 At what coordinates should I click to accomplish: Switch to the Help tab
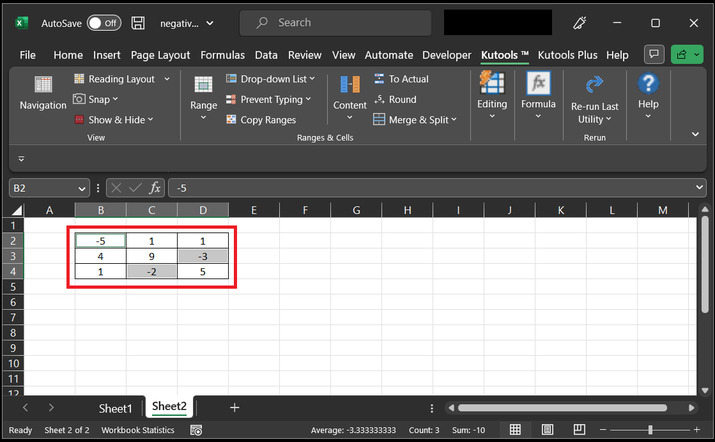point(617,55)
